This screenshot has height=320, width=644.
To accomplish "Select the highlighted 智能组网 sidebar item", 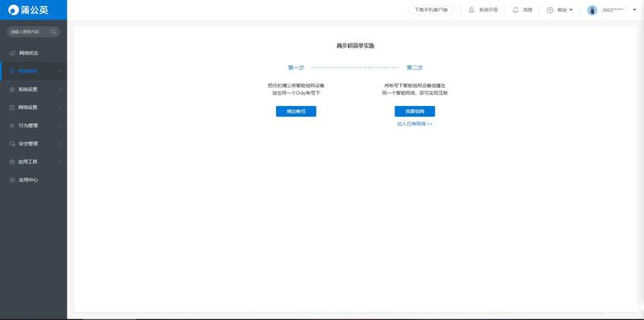I will click(x=34, y=72).
